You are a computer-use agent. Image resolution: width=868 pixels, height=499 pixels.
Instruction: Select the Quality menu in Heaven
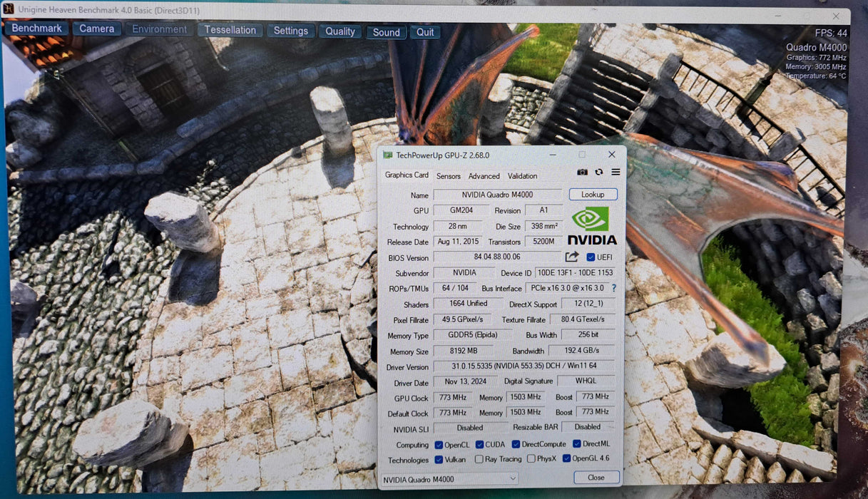pos(339,31)
